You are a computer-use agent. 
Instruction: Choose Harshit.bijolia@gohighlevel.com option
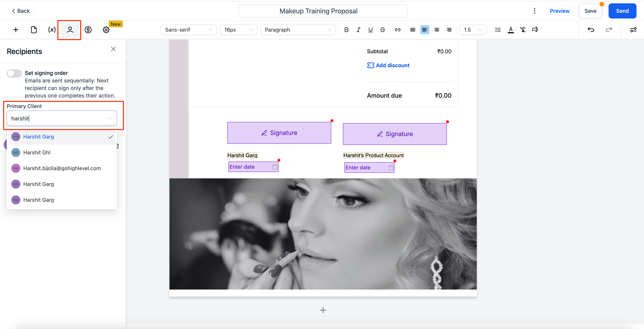click(62, 168)
